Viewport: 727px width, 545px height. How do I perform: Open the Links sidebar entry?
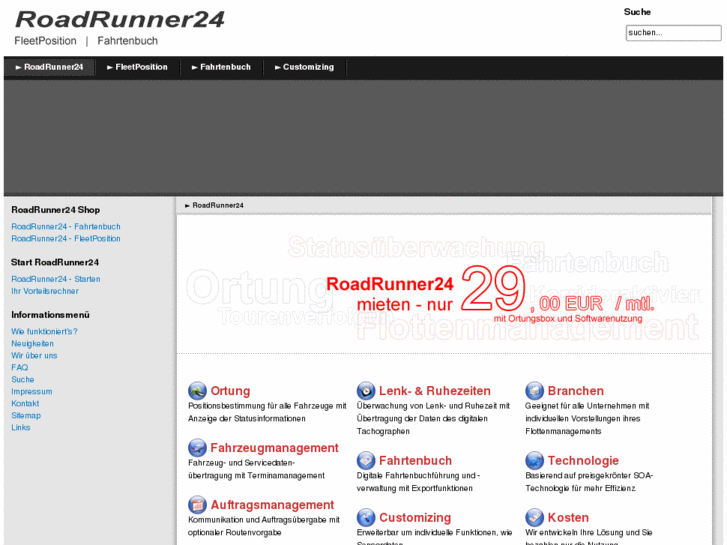(x=21, y=428)
